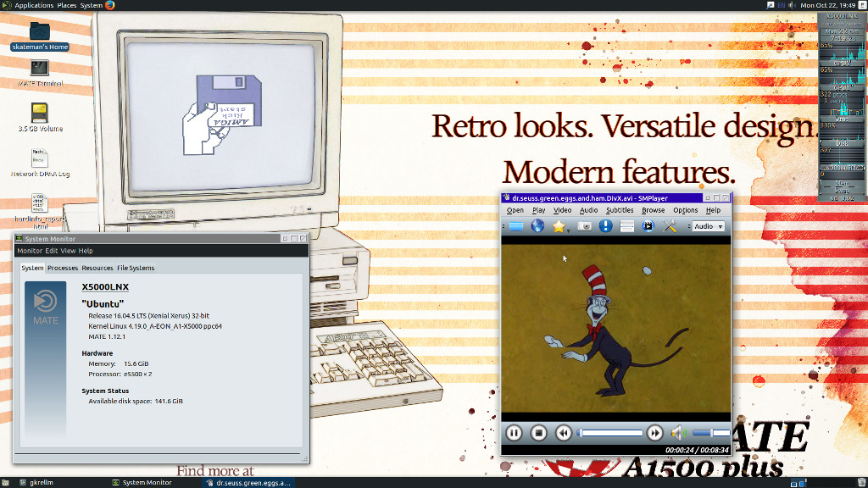Click the MATE logo in System Monitor
The height and width of the screenshot is (488, 868).
coord(46,308)
